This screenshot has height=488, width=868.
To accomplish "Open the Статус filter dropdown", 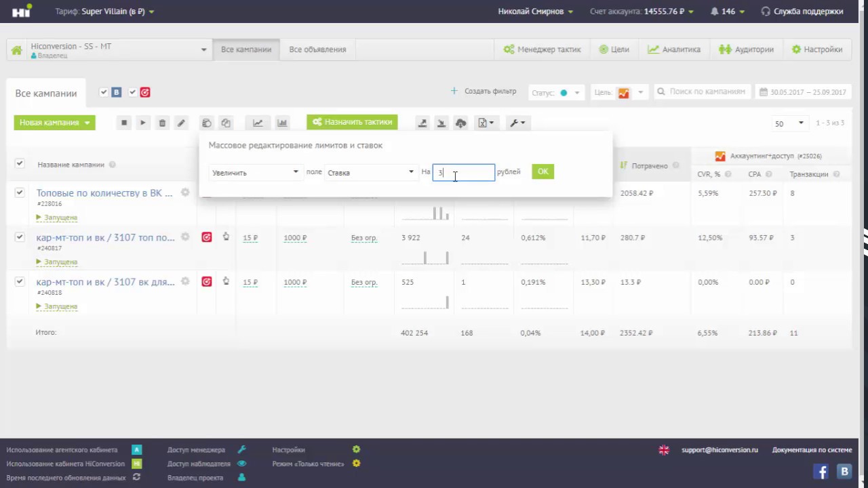I will pos(556,92).
